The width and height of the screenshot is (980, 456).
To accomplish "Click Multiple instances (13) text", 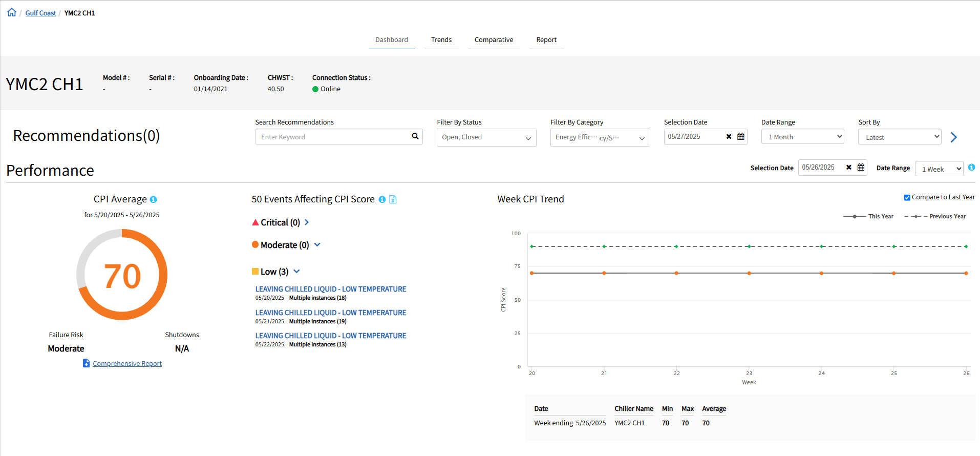I will tap(317, 345).
